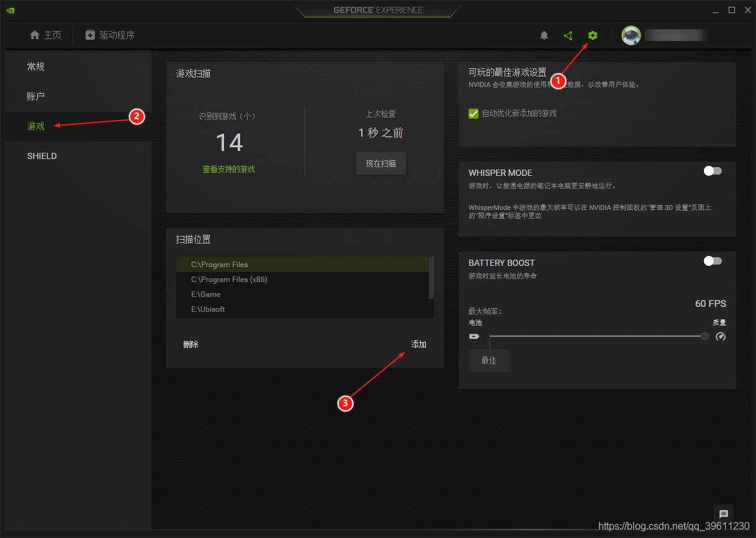Image resolution: width=756 pixels, height=538 pixels.
Task: Open the 驱动程序 drivers tab
Action: [110, 35]
